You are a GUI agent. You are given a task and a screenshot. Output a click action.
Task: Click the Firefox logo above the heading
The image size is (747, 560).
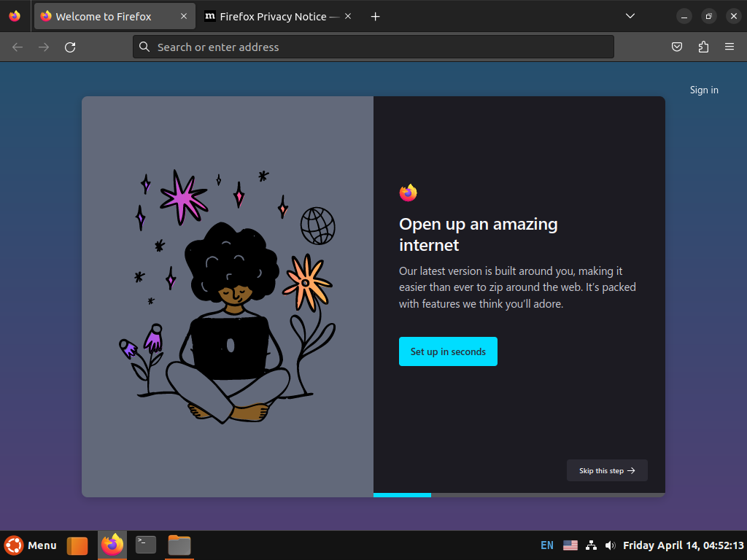click(409, 192)
